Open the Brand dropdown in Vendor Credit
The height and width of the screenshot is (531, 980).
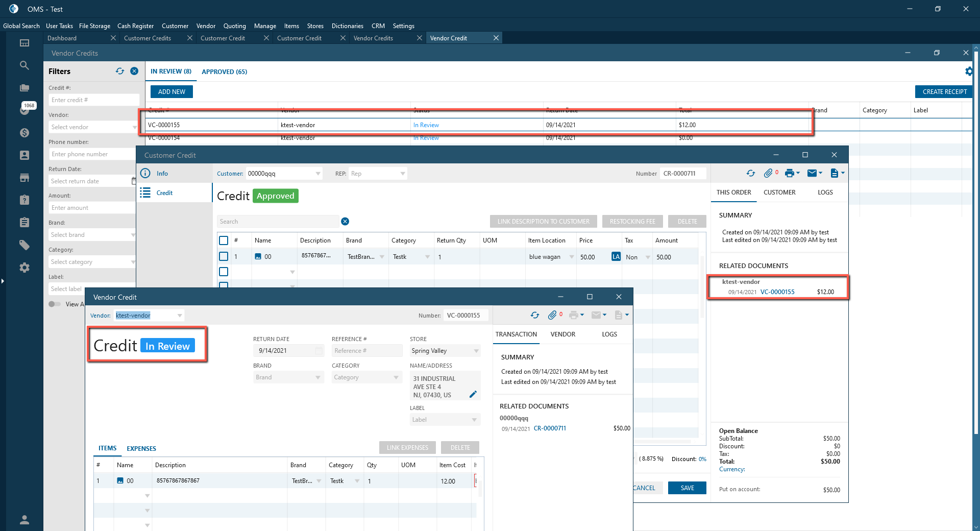click(318, 377)
